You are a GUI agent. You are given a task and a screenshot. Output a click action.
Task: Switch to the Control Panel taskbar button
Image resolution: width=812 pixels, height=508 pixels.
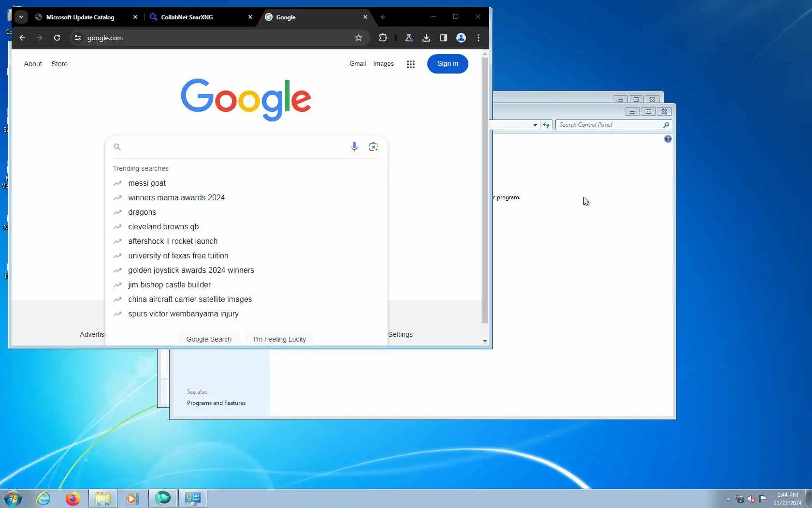(193, 498)
